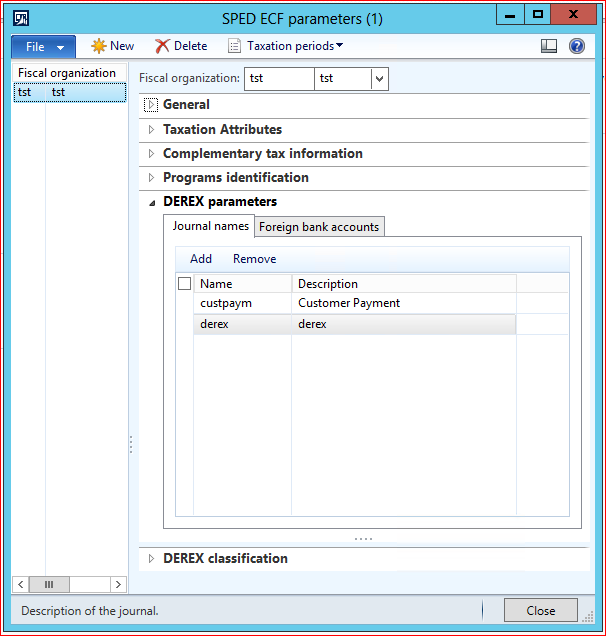Select the custpaym name cell

[x=243, y=303]
